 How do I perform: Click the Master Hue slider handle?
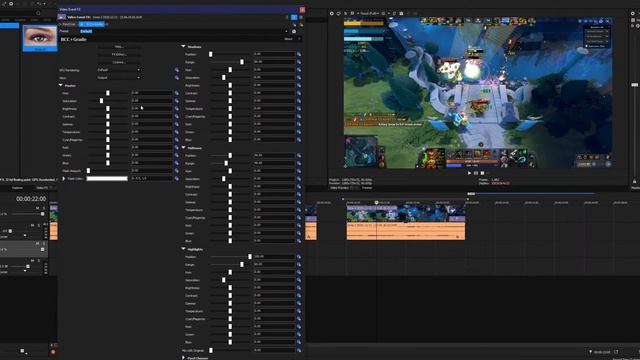108,93
